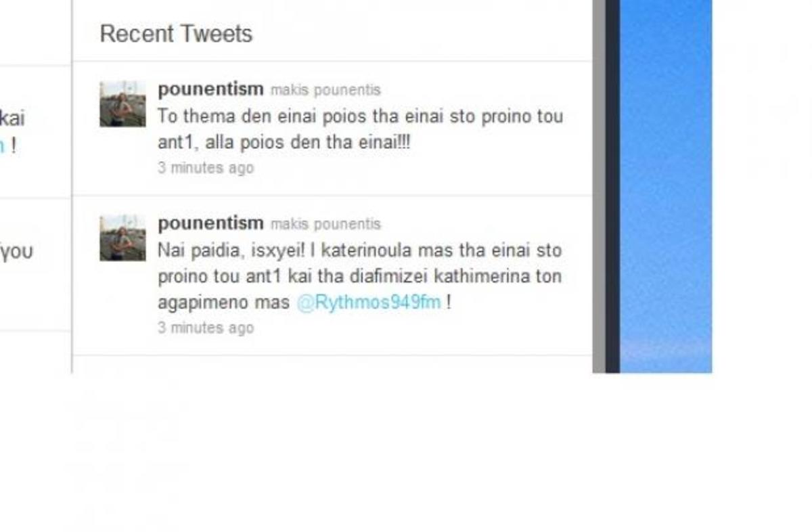
Task: Click the dark vertical strip next to the scrollbar
Action: pos(612,186)
